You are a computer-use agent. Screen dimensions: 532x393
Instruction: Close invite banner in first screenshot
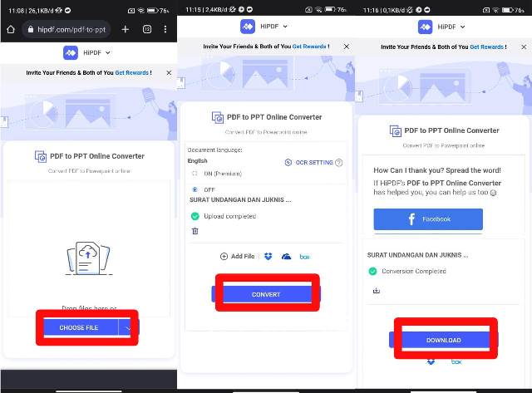point(169,72)
